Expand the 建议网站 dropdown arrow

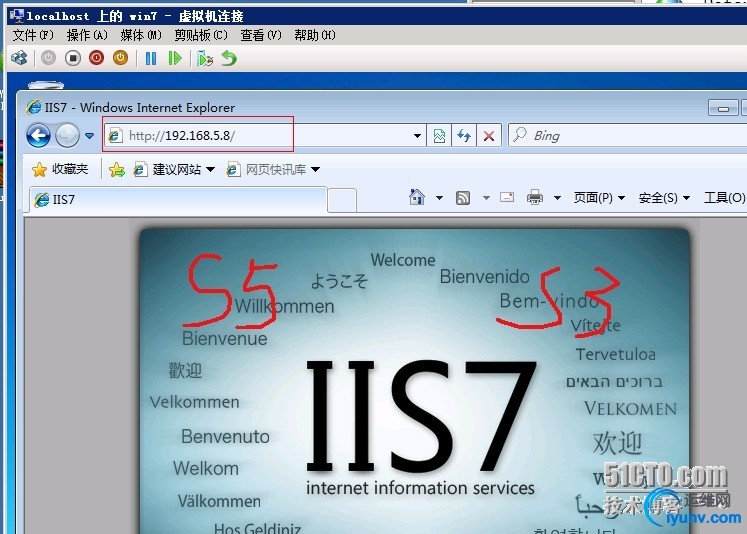[x=211, y=170]
